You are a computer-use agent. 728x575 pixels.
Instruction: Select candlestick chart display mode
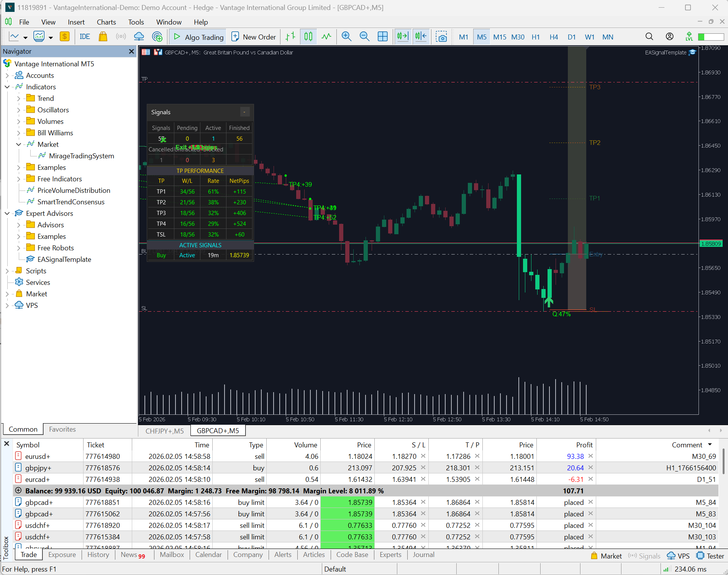pyautogui.click(x=308, y=37)
